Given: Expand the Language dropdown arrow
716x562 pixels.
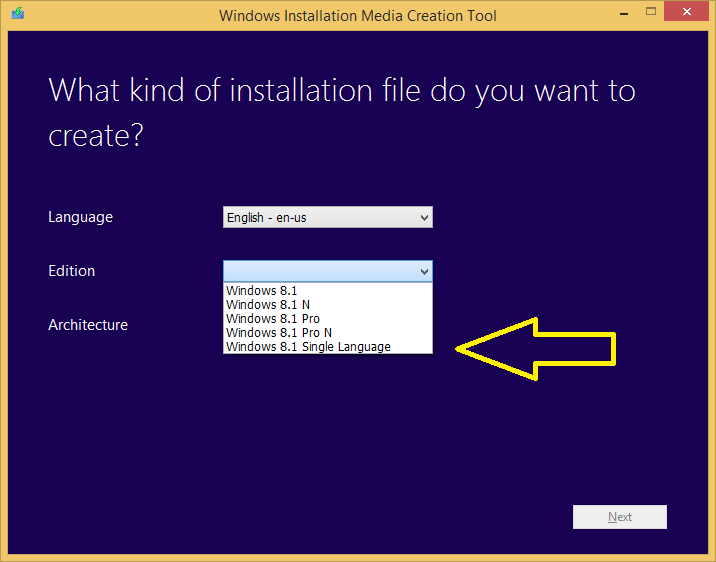Looking at the screenshot, I should [424, 217].
